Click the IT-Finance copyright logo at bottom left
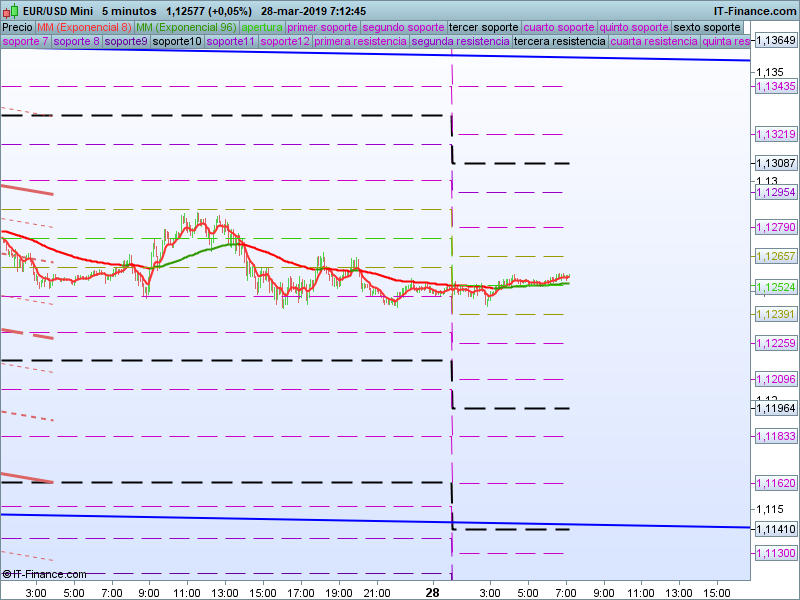 click(x=44, y=574)
